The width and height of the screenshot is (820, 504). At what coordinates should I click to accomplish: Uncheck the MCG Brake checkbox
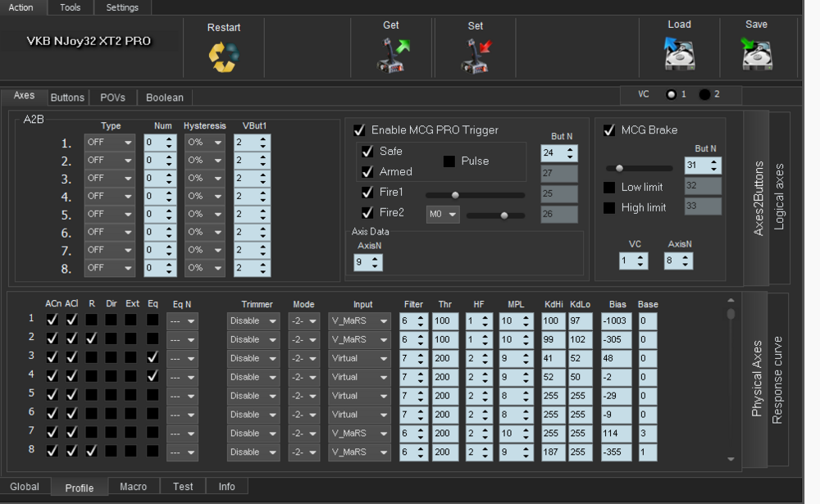tap(608, 129)
